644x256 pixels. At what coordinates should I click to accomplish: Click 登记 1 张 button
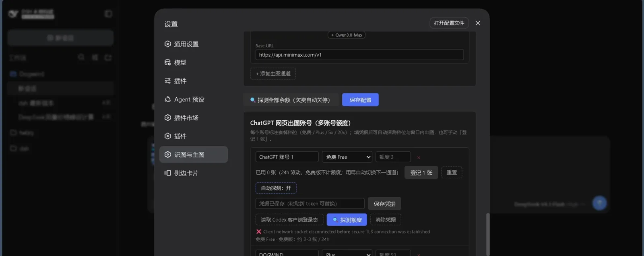(x=421, y=173)
